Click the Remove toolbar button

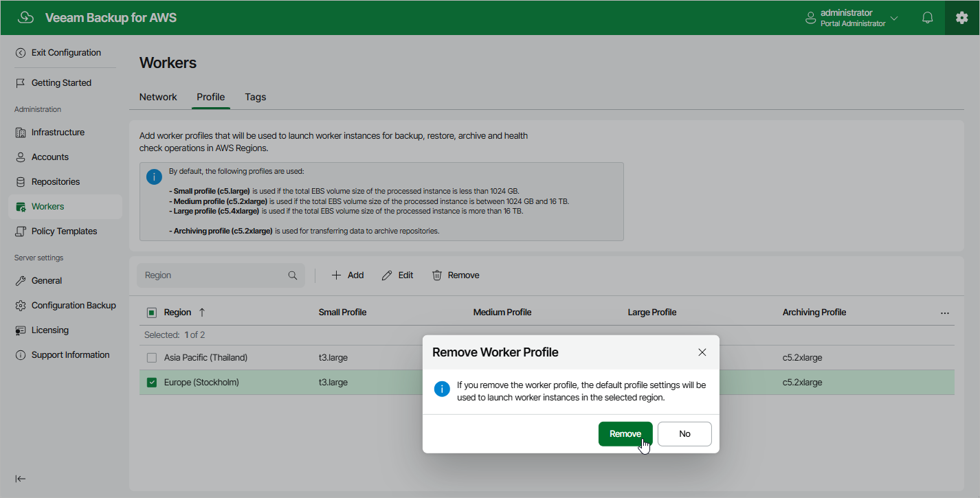pyautogui.click(x=456, y=275)
